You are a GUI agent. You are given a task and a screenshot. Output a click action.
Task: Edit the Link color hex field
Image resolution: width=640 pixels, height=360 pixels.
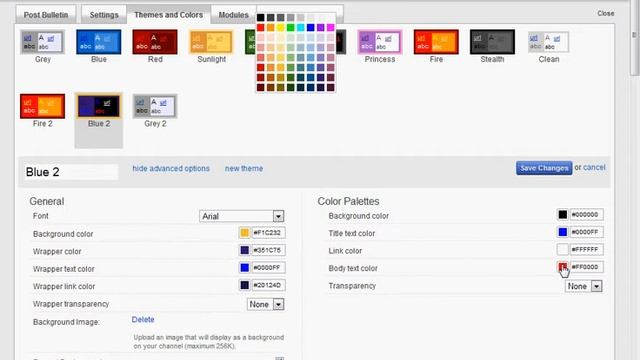tap(586, 249)
